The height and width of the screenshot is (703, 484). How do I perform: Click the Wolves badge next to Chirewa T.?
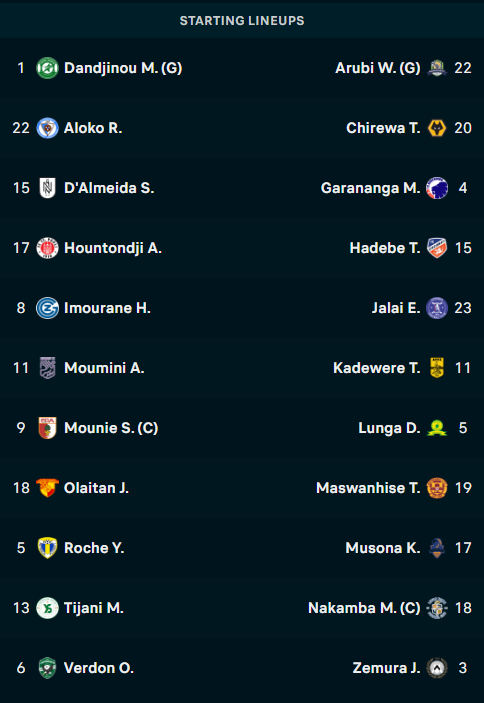tap(436, 128)
